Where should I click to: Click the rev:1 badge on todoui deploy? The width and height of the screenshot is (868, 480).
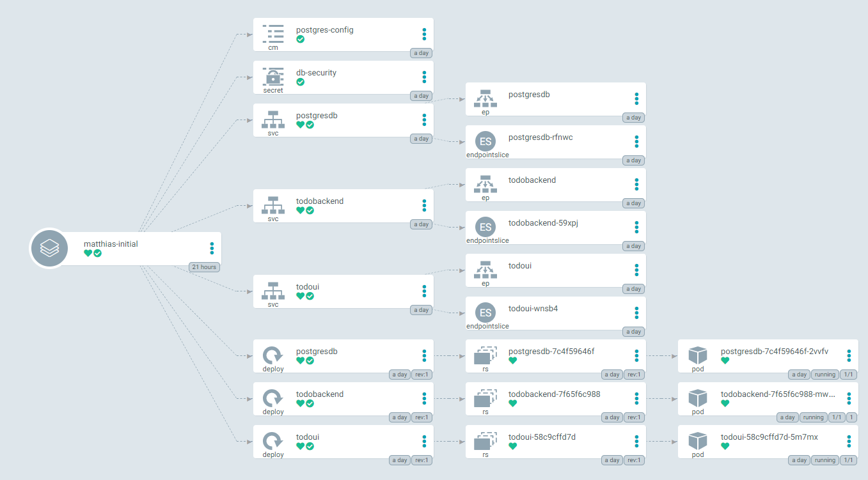pyautogui.click(x=422, y=460)
